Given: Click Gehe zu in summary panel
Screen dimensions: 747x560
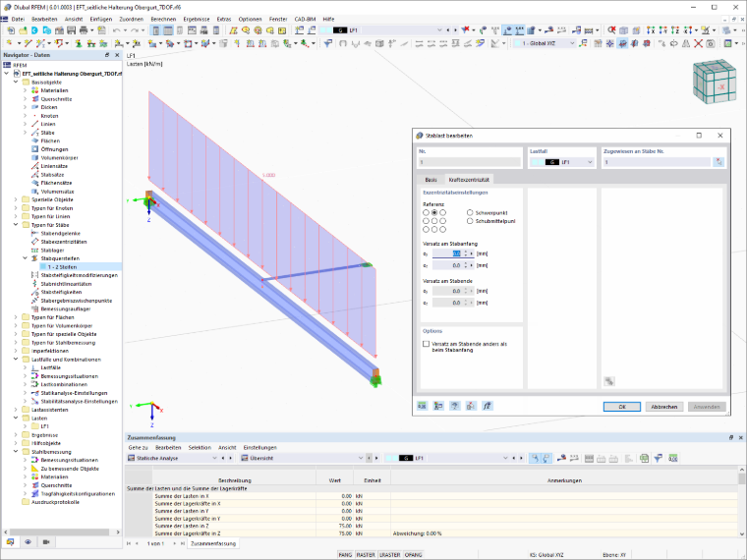Looking at the screenshot, I should [138, 448].
